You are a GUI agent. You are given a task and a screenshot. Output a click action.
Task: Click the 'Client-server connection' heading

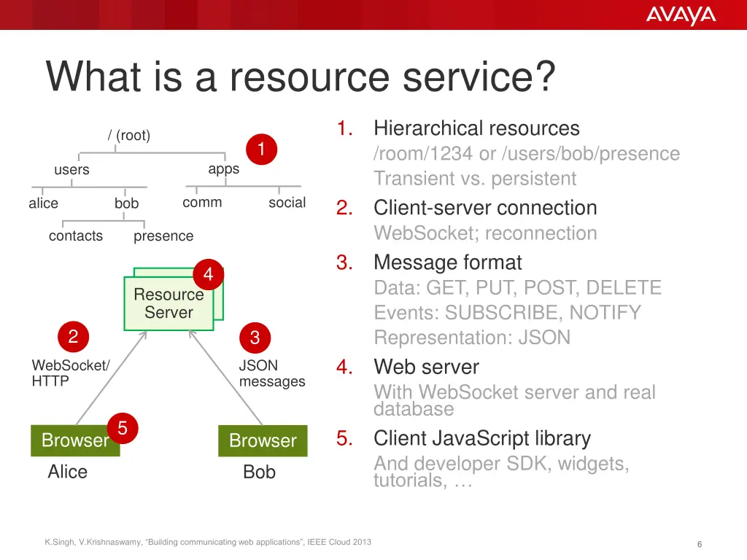pyautogui.click(x=485, y=208)
